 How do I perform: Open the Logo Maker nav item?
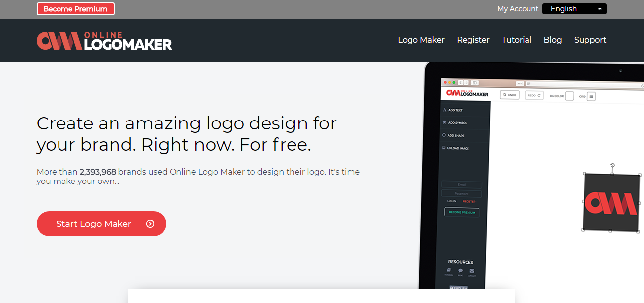[x=421, y=40]
